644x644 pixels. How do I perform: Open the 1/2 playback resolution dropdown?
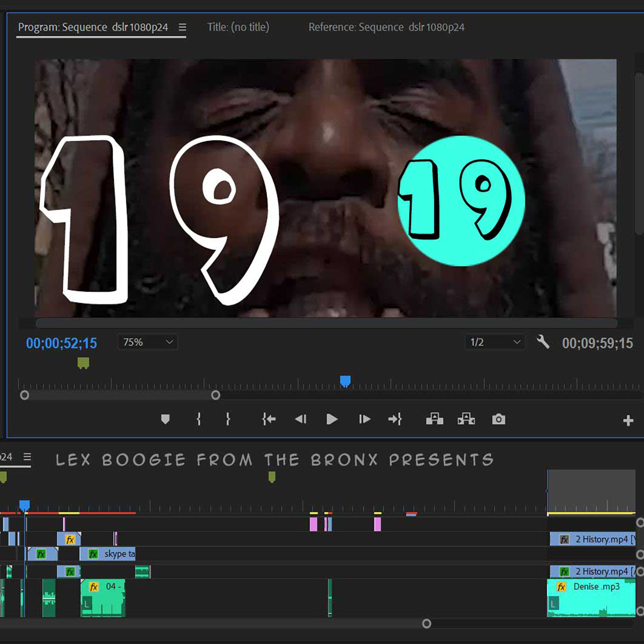[x=494, y=342]
